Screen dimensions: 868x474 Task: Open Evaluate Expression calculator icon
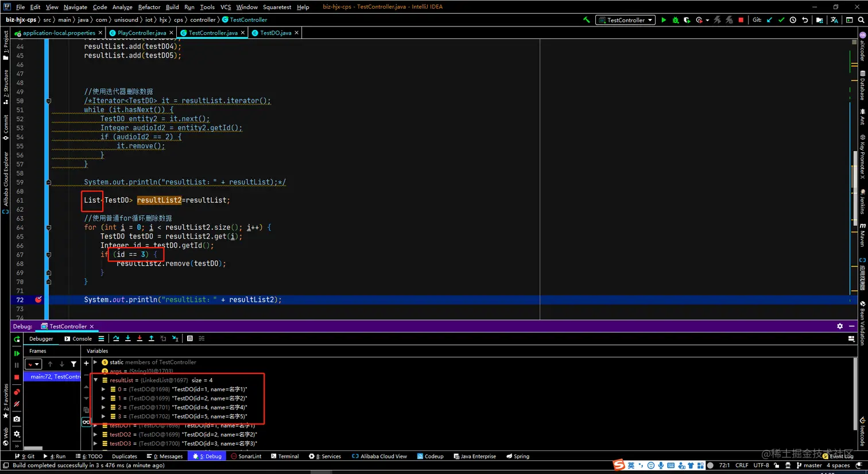(x=190, y=338)
